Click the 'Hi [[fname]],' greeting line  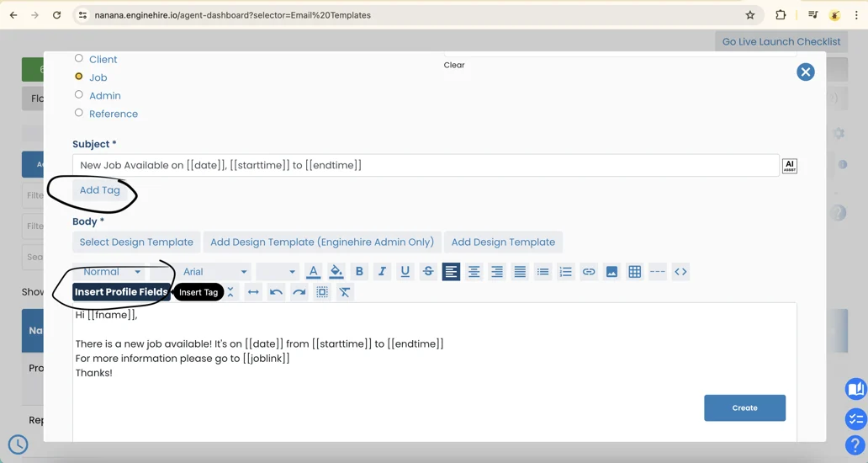[106, 315]
